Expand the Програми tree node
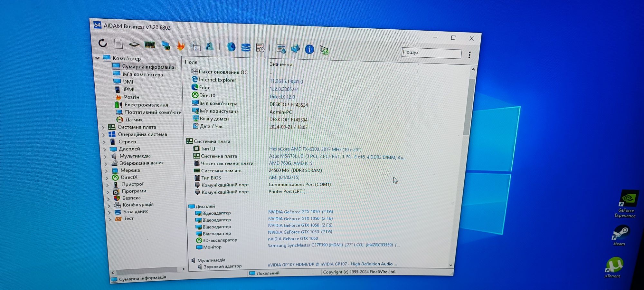 click(108, 191)
